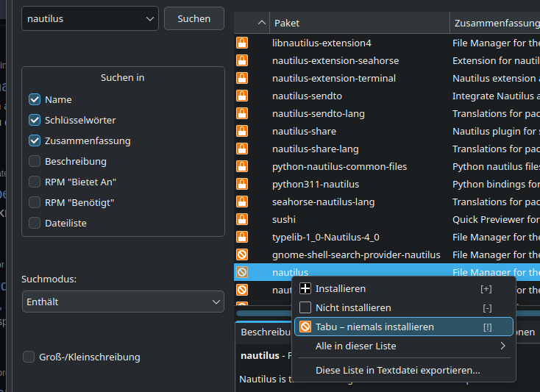This screenshot has height=392, width=540.
Task: Select gnome-shell-search-provider-nautilus package name
Action: point(356,254)
